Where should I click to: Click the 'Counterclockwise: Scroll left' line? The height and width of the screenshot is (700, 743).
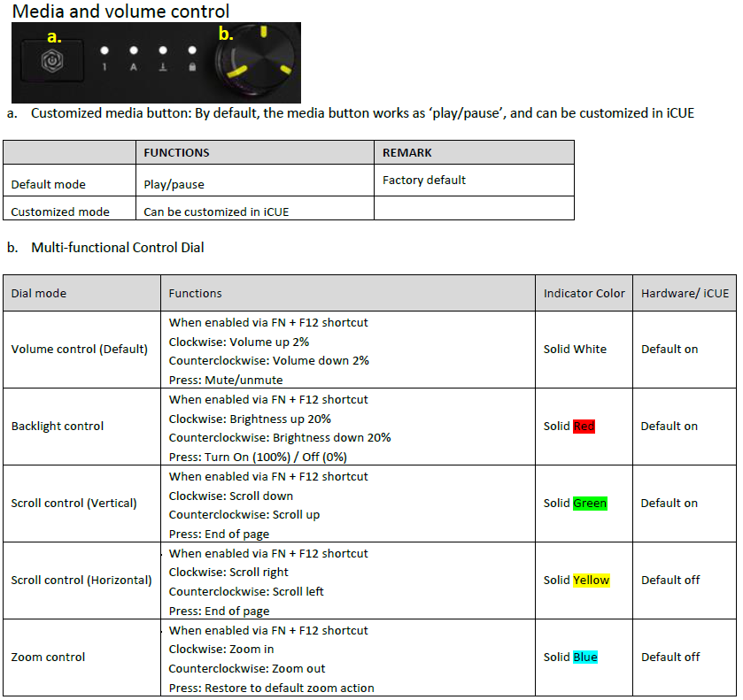246,591
